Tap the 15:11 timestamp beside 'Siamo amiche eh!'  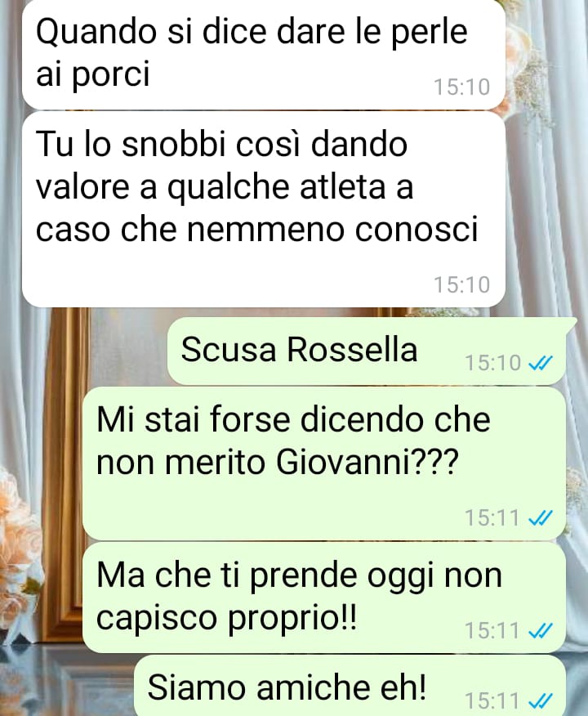point(492,700)
